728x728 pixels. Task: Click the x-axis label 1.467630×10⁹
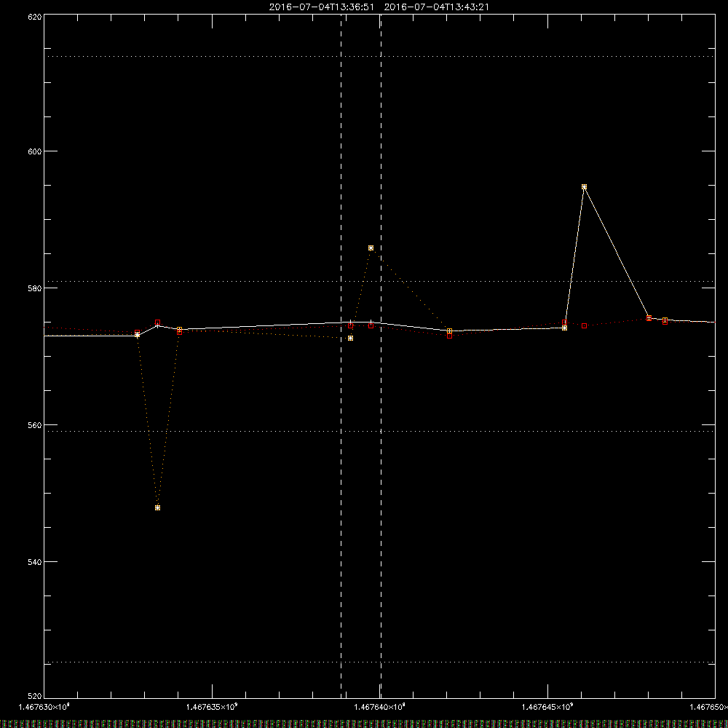(44, 707)
